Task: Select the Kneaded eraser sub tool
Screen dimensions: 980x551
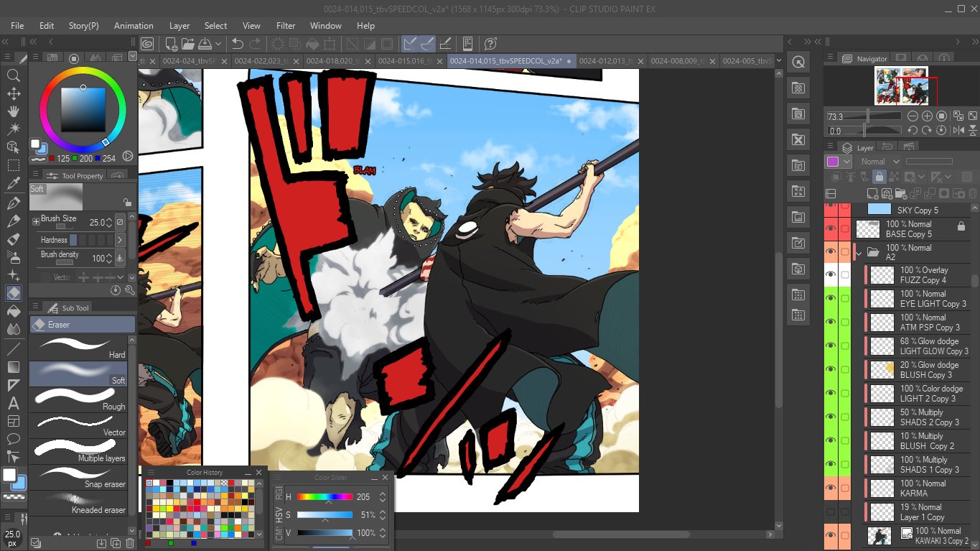Action: pos(78,503)
